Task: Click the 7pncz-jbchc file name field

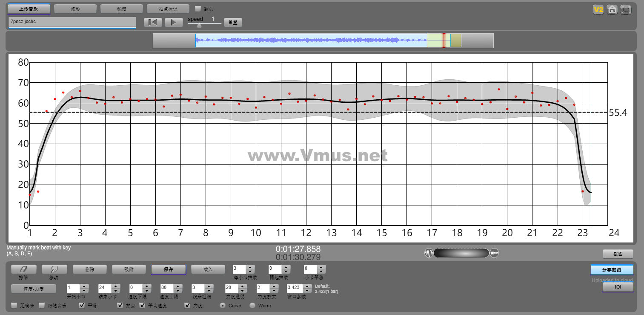Action: (x=72, y=22)
